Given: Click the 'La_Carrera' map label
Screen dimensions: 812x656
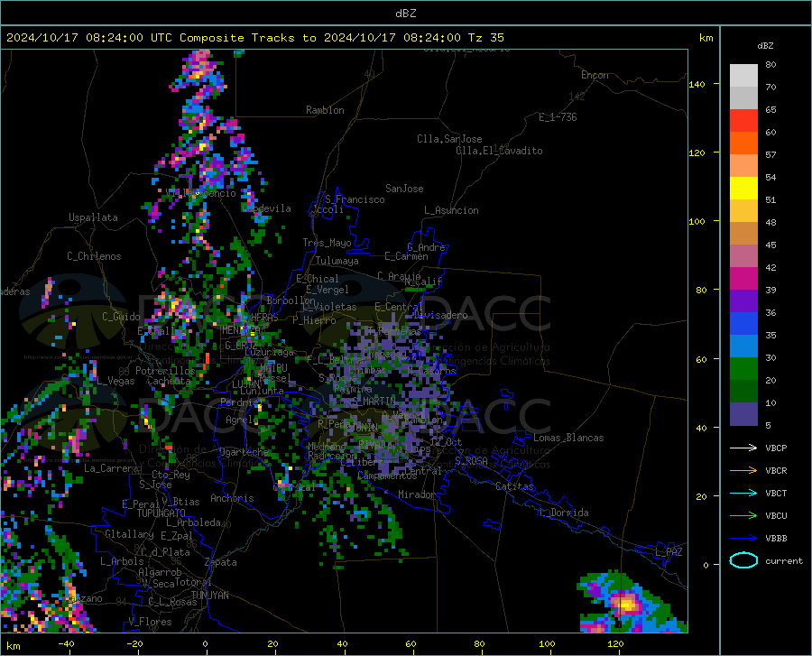Looking at the screenshot, I should coord(111,468).
